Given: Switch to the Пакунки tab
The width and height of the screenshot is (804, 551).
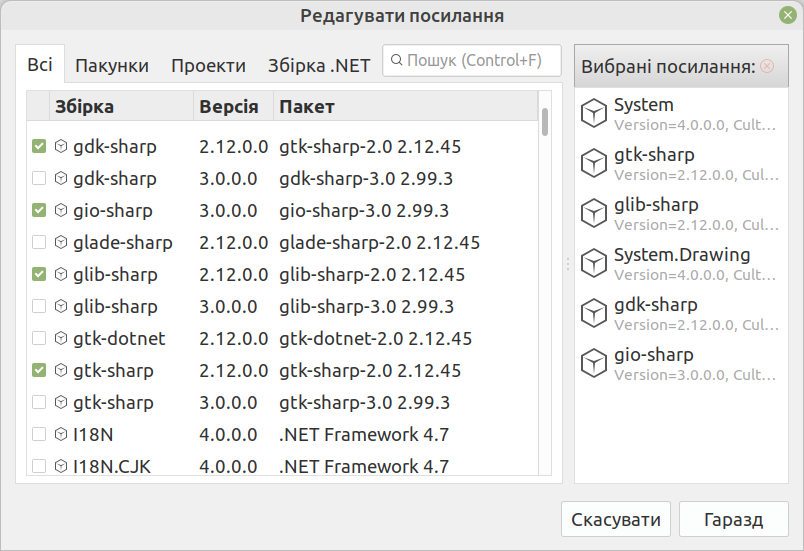Looking at the screenshot, I should coord(112,66).
